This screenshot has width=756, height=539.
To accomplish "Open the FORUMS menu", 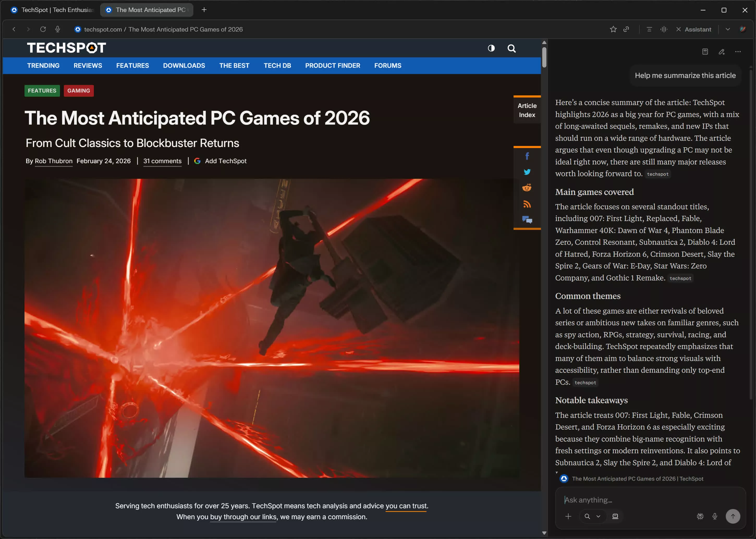I will point(388,66).
